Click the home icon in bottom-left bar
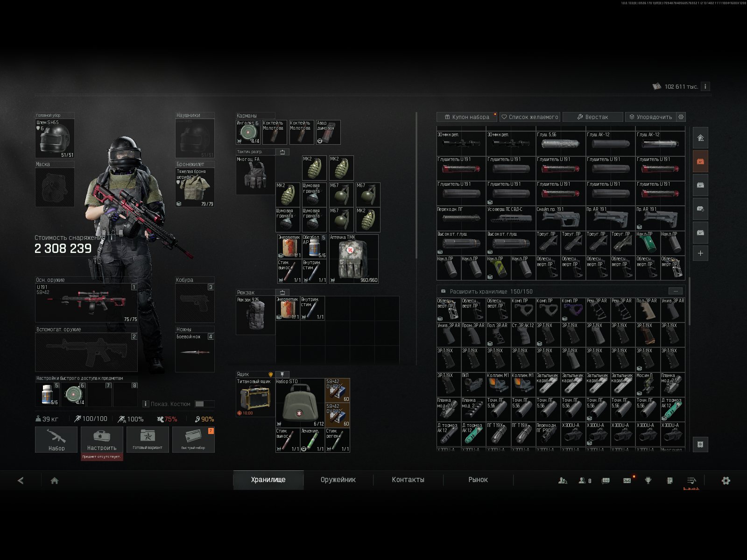The height and width of the screenshot is (560, 747). [54, 480]
